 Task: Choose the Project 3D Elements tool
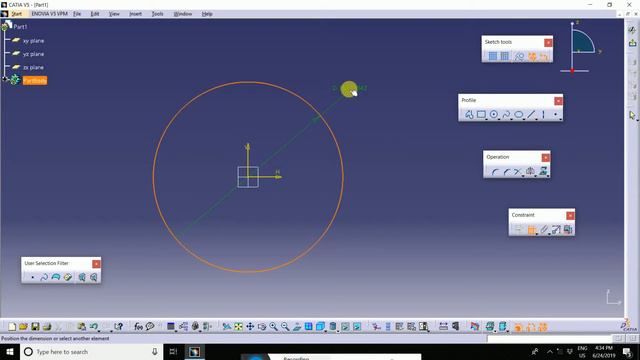click(543, 172)
